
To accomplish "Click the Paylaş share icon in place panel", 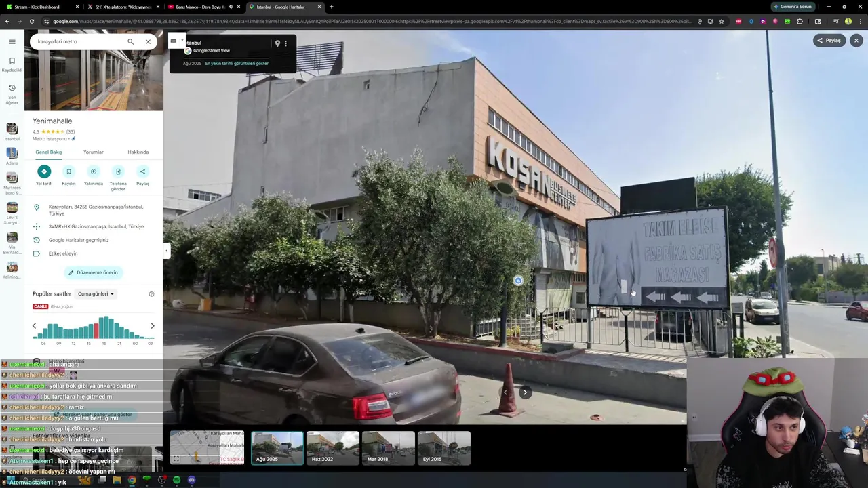I will 142,171.
